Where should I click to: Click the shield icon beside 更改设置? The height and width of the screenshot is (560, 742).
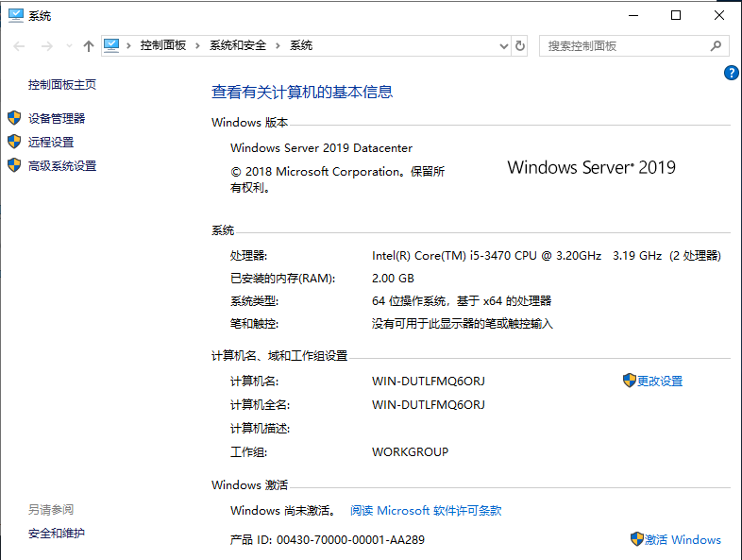click(x=630, y=381)
